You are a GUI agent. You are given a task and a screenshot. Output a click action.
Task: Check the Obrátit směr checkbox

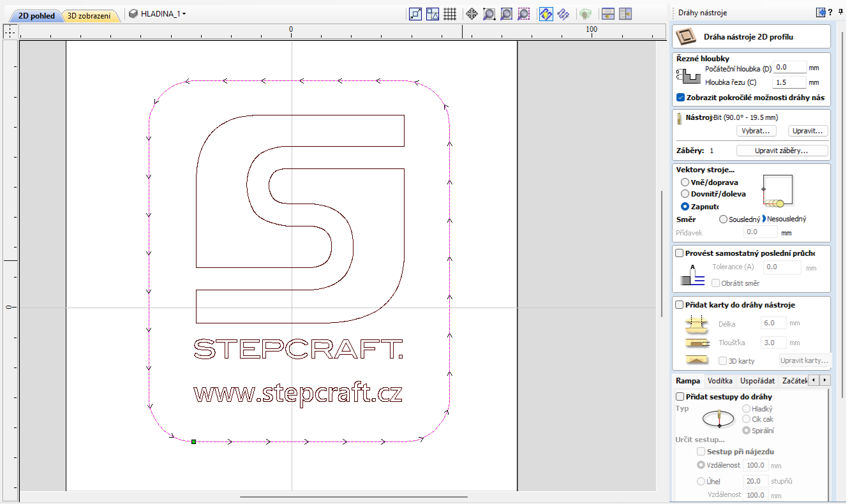tap(716, 283)
